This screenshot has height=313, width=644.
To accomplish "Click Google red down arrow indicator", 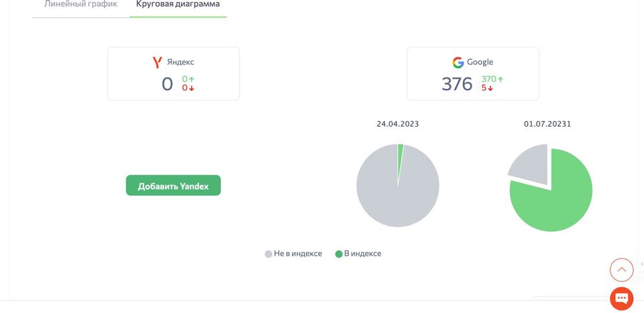I will [490, 88].
